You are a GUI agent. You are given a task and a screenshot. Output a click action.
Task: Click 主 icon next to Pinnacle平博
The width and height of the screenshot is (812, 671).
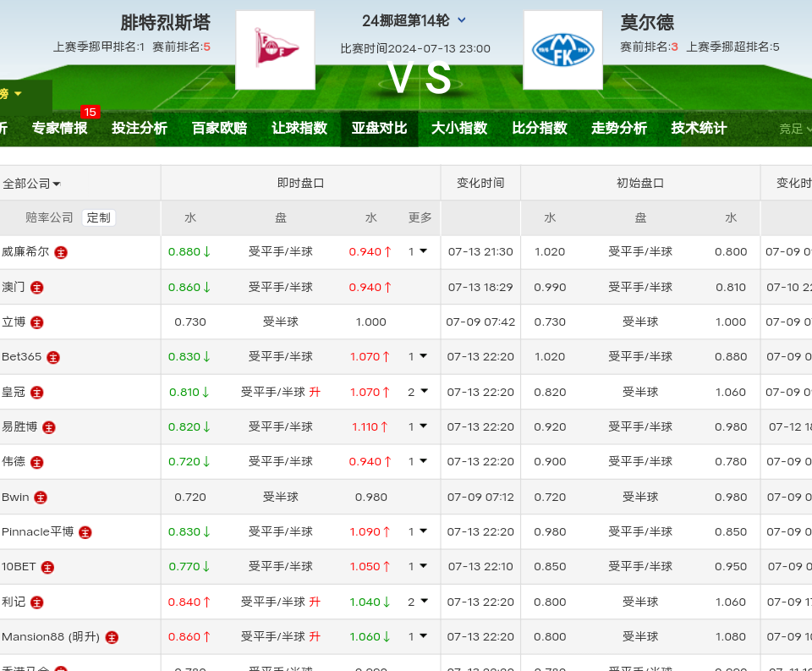pos(85,532)
